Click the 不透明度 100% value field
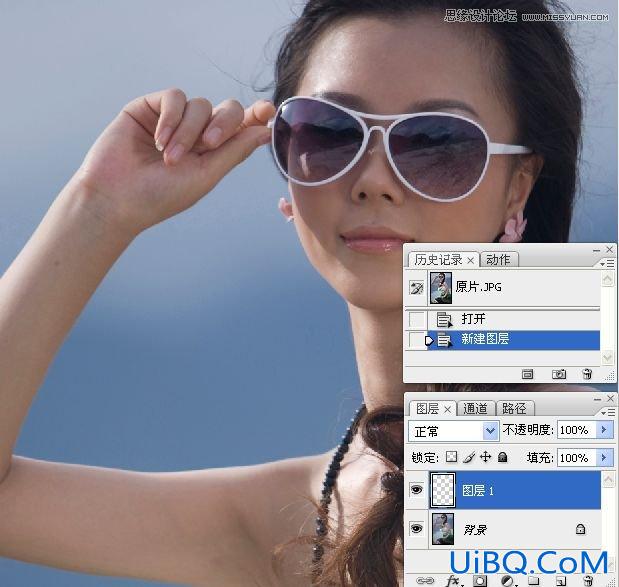The height and width of the screenshot is (587, 619). (x=576, y=430)
